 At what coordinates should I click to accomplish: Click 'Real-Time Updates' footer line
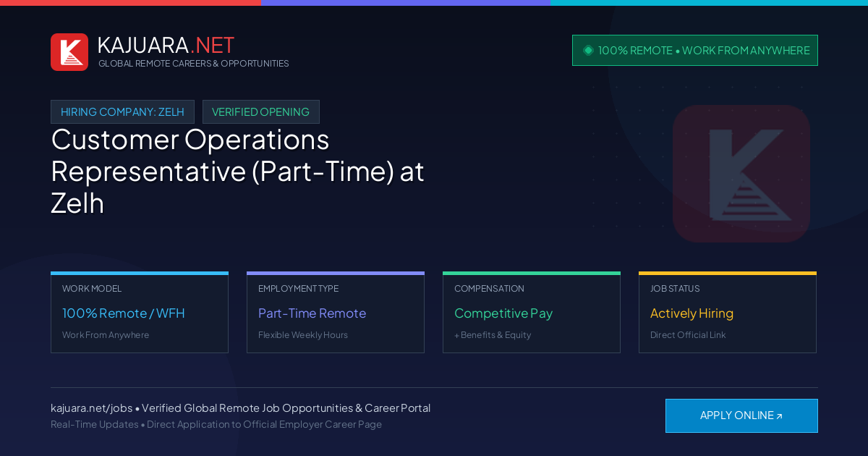tap(216, 425)
